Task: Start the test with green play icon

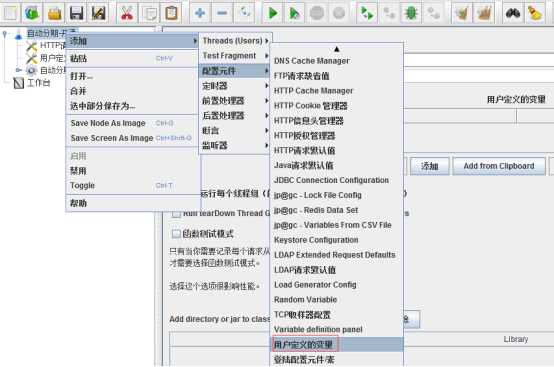Action: [x=273, y=13]
